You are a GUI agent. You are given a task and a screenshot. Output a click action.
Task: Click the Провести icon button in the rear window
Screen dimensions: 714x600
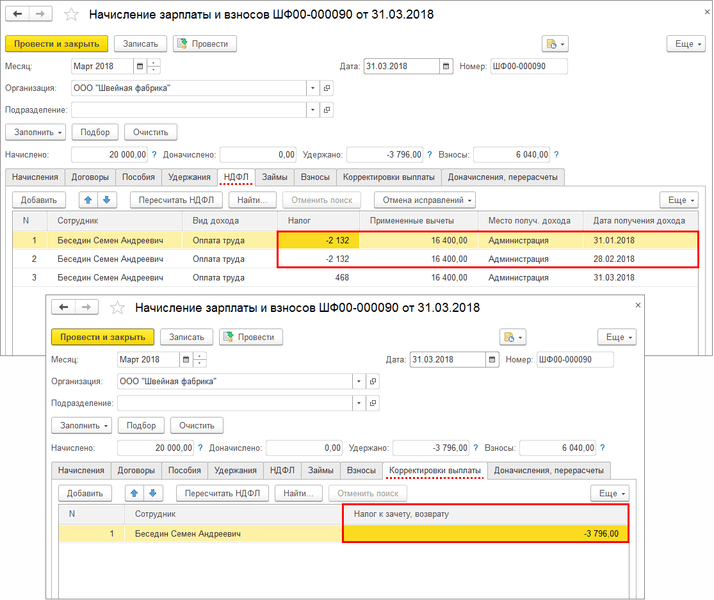(x=205, y=44)
